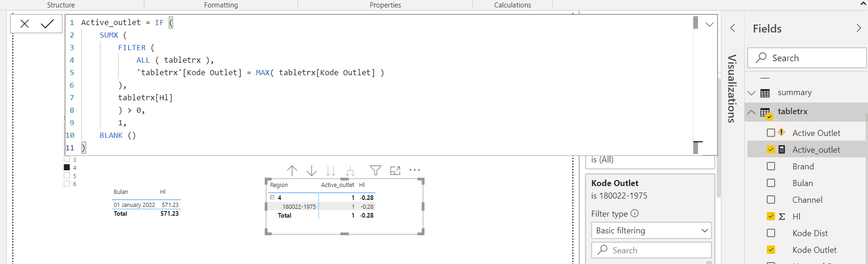This screenshot has height=264, width=868.
Task: Select slicer value 3
Action: click(67, 159)
